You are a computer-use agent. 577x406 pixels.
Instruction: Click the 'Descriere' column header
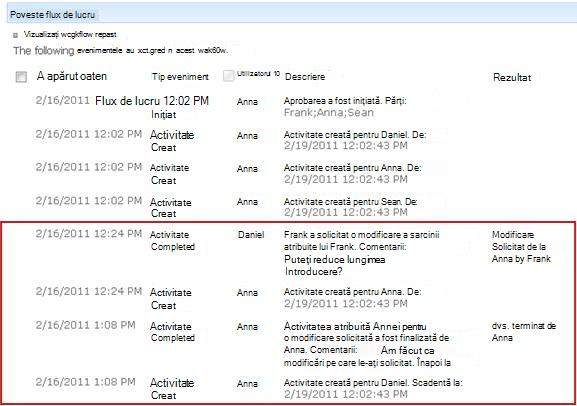305,77
